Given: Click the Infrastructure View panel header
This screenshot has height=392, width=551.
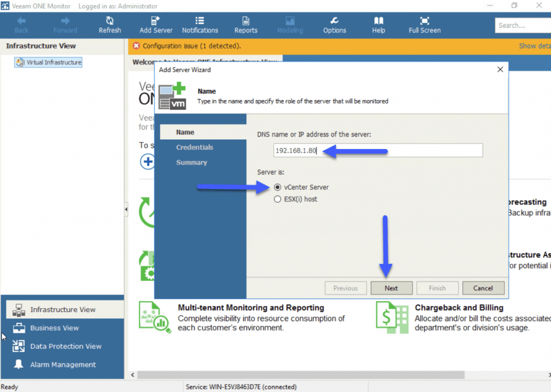Looking at the screenshot, I should (x=41, y=46).
